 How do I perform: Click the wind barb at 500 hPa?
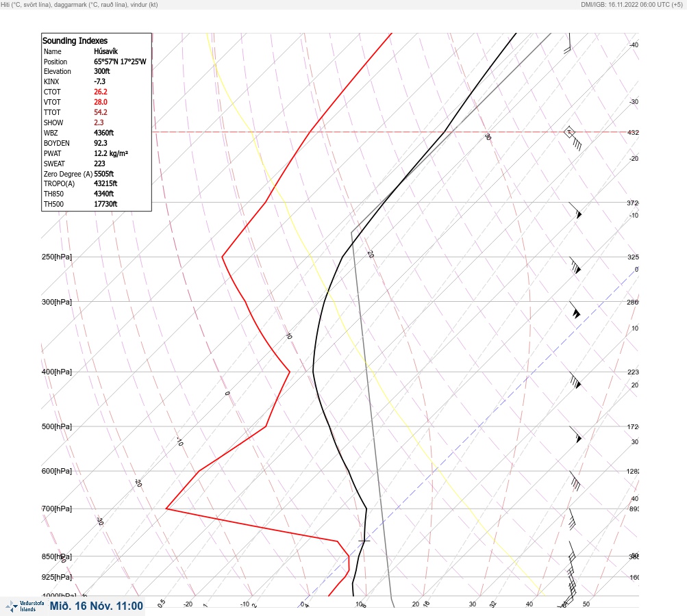[x=576, y=435]
